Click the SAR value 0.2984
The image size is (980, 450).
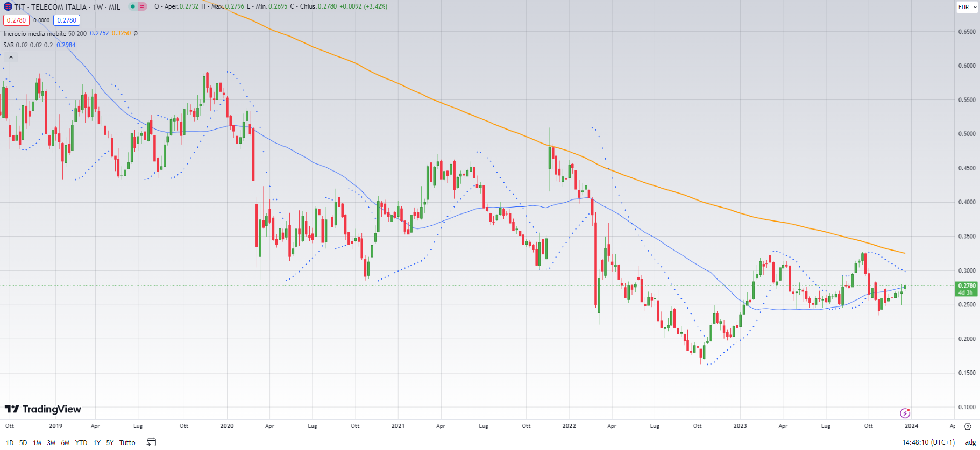[66, 45]
